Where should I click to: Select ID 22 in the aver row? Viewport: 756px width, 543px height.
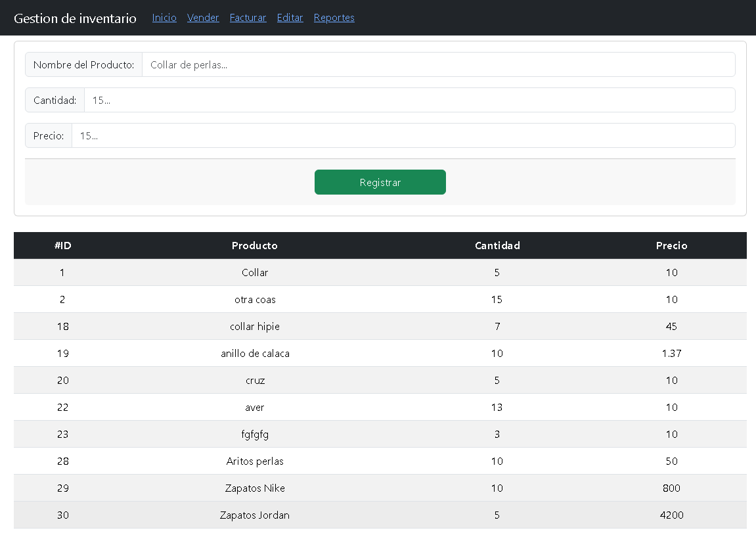(x=62, y=408)
